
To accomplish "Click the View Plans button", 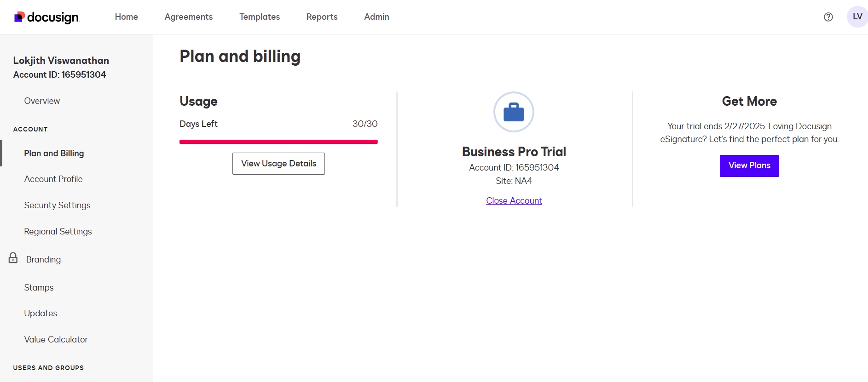I will 749,166.
